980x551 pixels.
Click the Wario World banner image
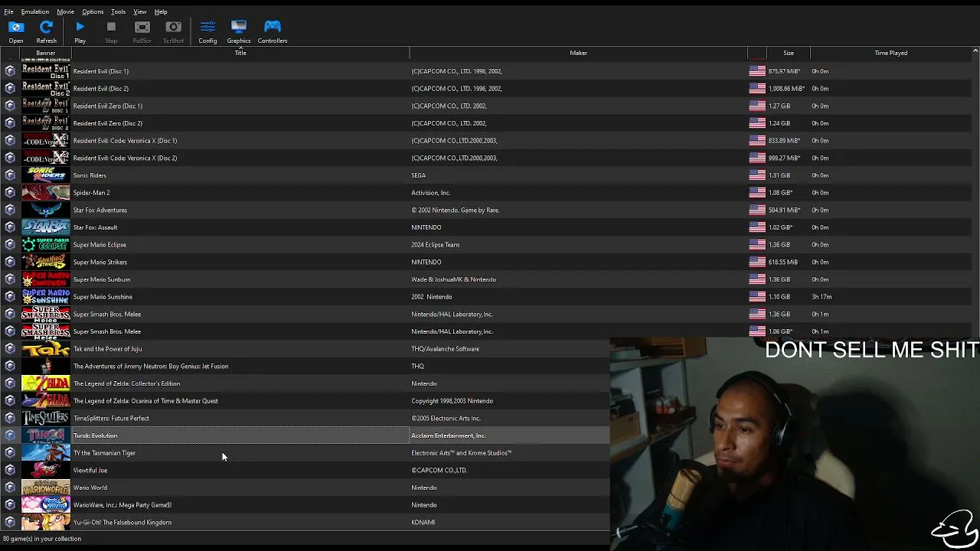click(x=46, y=487)
